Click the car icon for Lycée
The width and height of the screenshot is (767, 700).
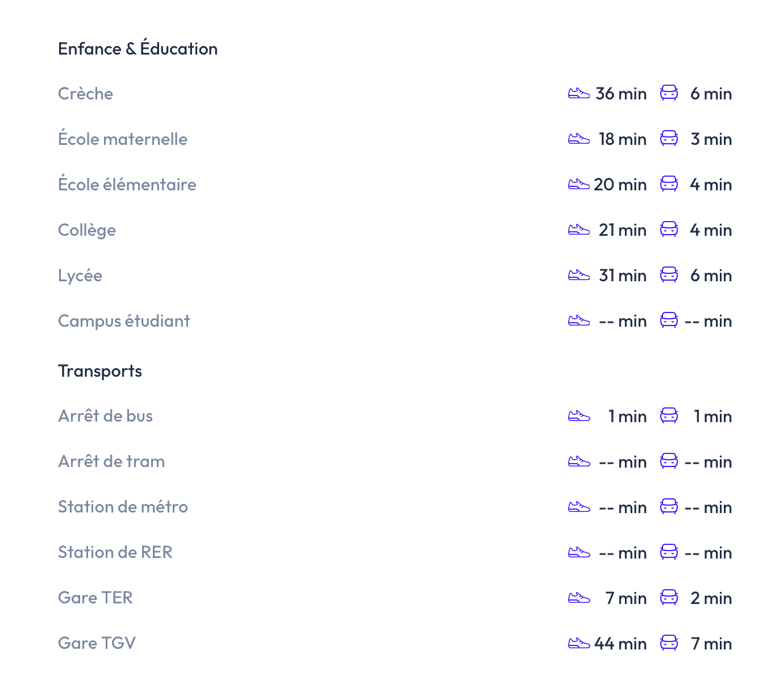[x=669, y=275]
